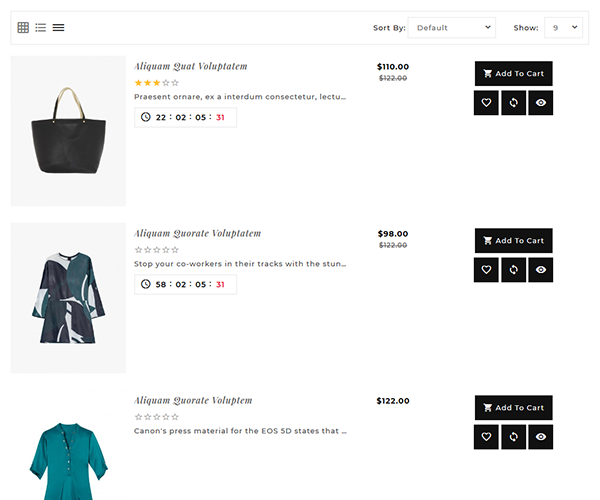The image size is (600, 500).
Task: Switch to grid view layout
Action: [23, 28]
